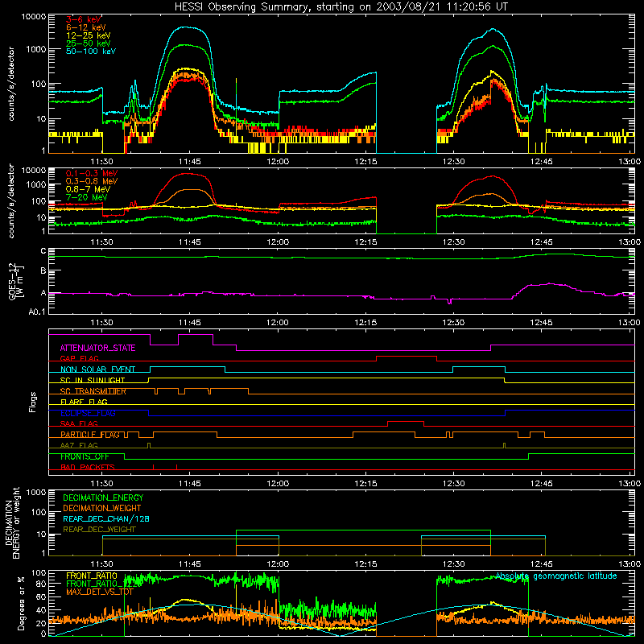Click the 12:45 tick under the decimation plot
This screenshot has height=644, width=644.
pos(541,564)
